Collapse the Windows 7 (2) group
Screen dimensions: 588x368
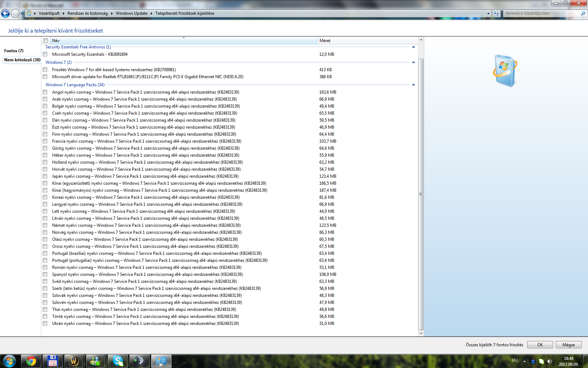[x=413, y=62]
